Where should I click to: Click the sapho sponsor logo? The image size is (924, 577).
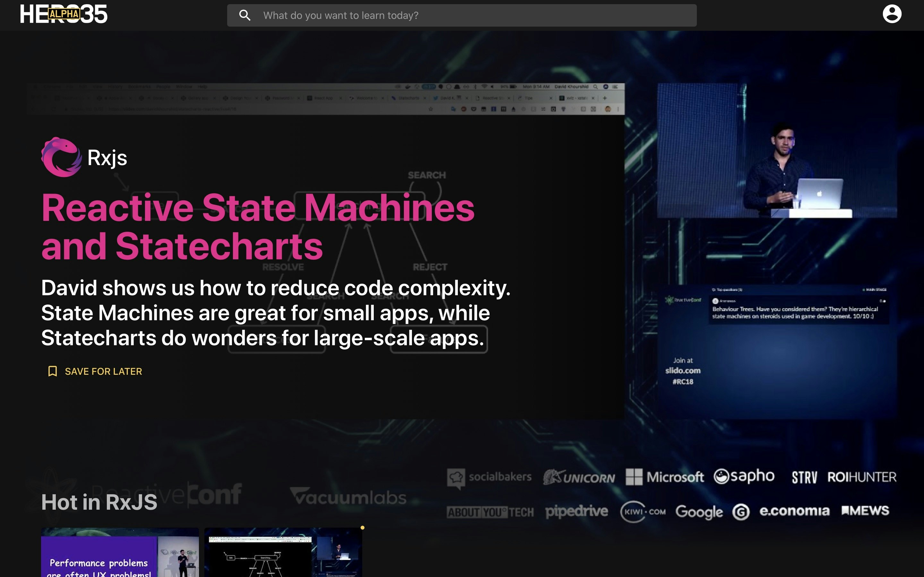pos(744,476)
